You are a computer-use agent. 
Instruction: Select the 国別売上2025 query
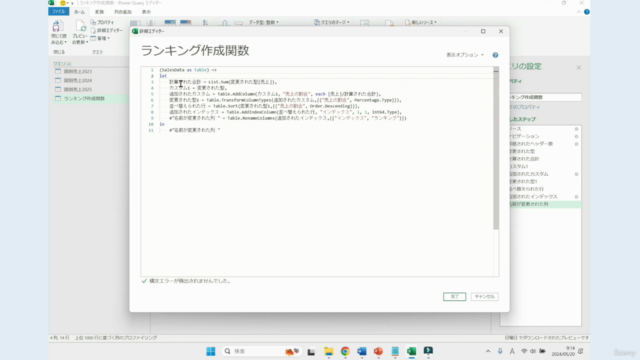coord(78,89)
